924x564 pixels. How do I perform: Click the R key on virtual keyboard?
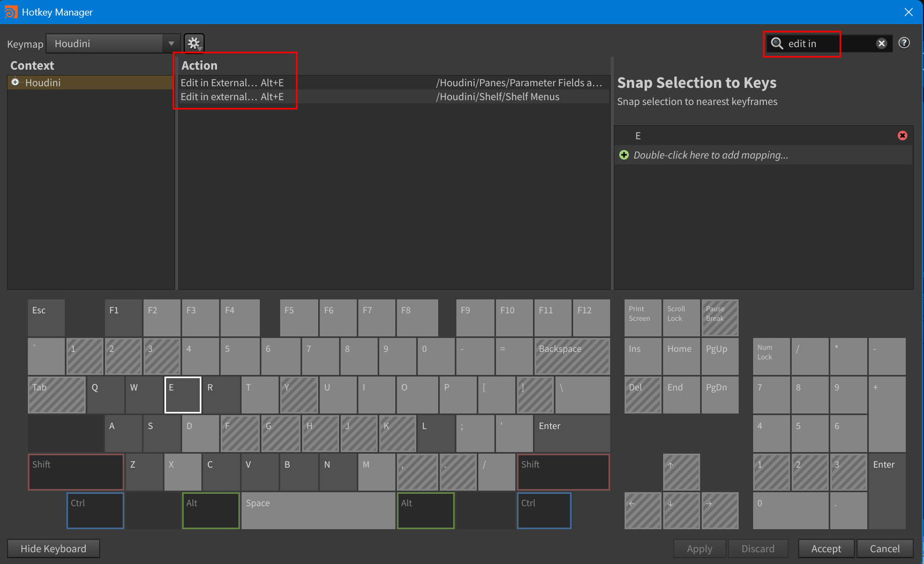coord(221,395)
